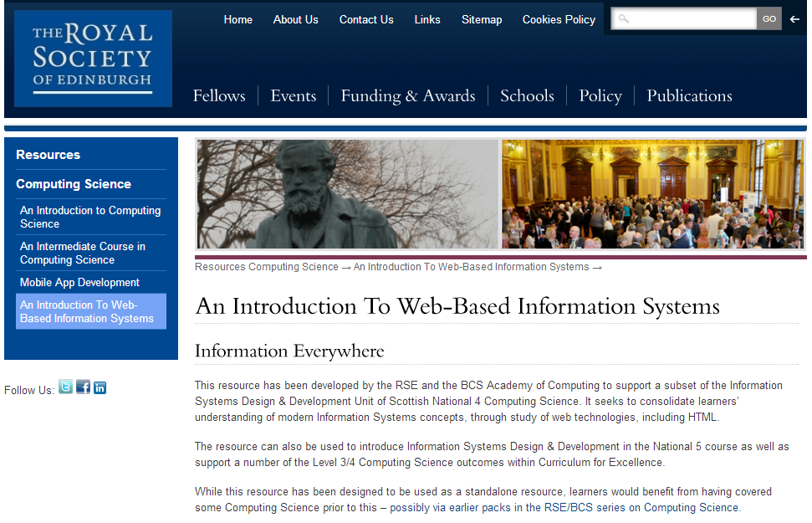
Task: Follow the earlier RSE/BCS packs link
Action: [564, 507]
